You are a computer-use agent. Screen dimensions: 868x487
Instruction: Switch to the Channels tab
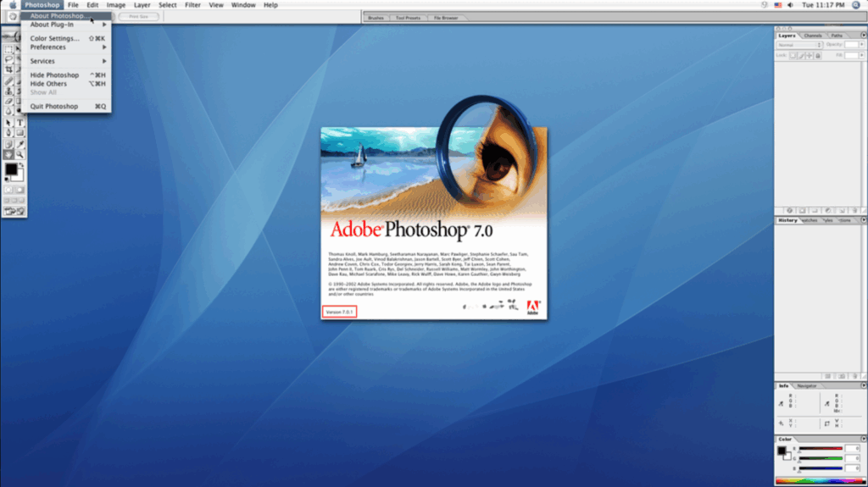(813, 36)
